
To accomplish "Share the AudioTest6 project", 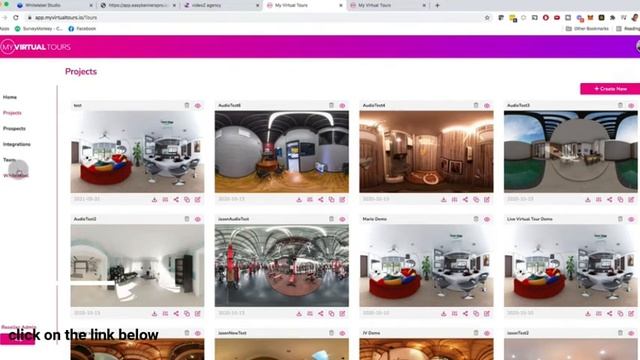I will pos(320,200).
